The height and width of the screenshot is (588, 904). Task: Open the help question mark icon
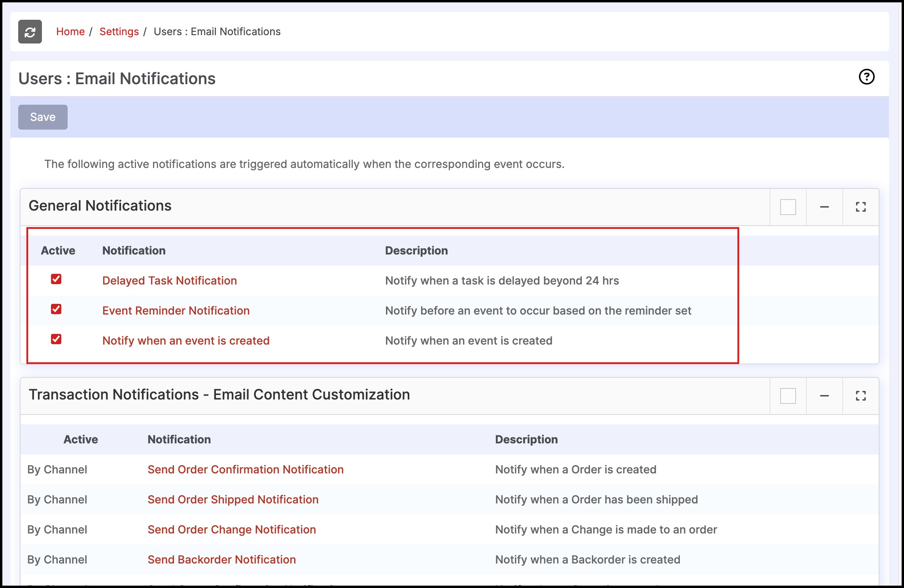click(866, 77)
